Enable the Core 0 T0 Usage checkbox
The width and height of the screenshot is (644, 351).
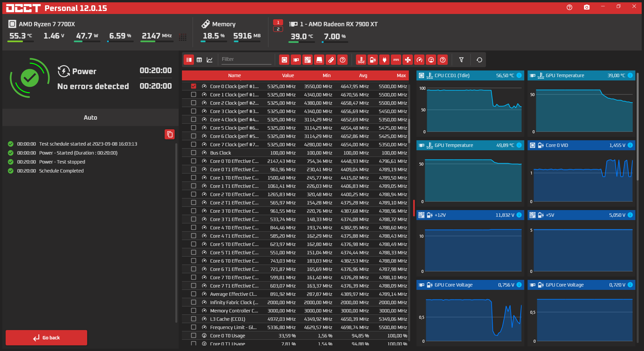194,336
